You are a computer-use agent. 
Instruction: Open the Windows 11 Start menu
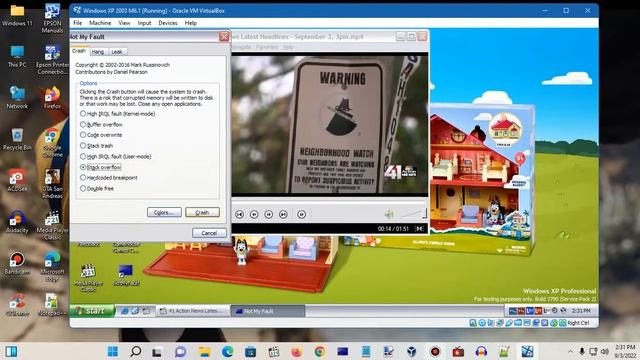(113, 351)
